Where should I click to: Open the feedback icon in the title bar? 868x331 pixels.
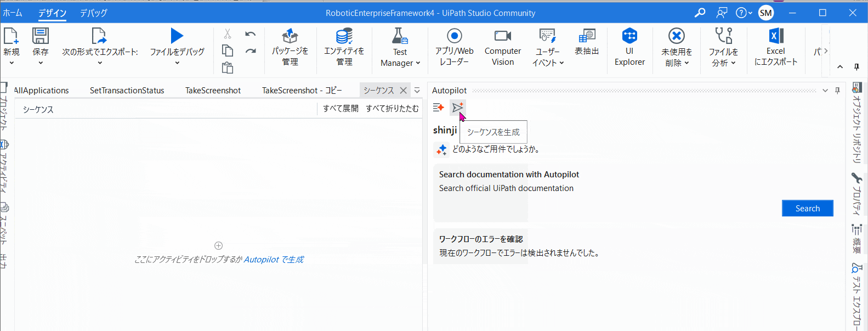pos(722,13)
